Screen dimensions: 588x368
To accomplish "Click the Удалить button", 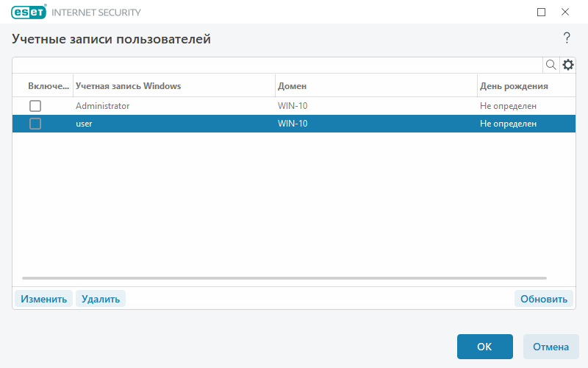I will click(x=101, y=299).
